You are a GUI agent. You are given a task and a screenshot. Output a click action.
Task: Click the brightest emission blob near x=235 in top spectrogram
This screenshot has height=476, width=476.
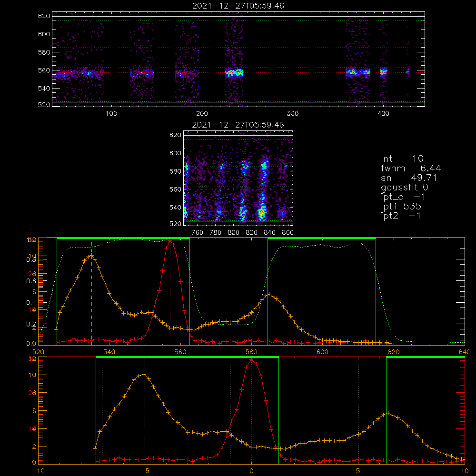[234, 73]
